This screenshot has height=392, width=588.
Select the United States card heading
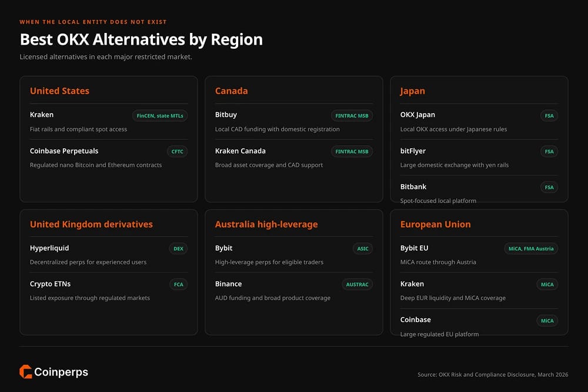[x=59, y=91]
